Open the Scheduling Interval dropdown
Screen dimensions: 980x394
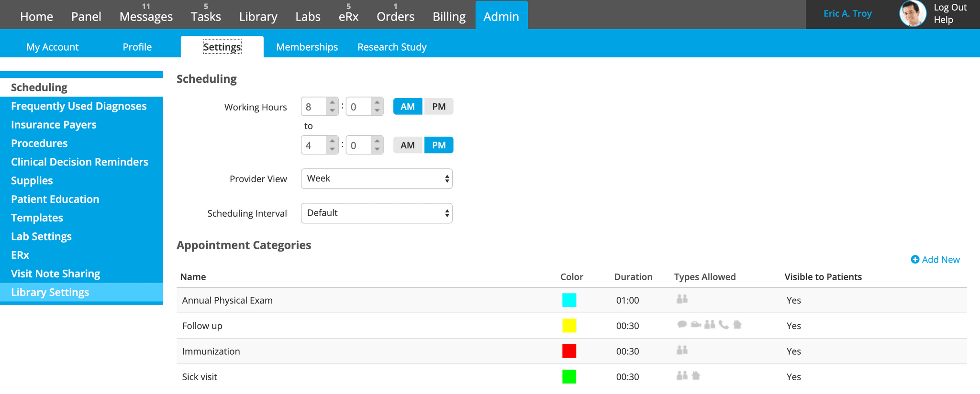tap(377, 213)
